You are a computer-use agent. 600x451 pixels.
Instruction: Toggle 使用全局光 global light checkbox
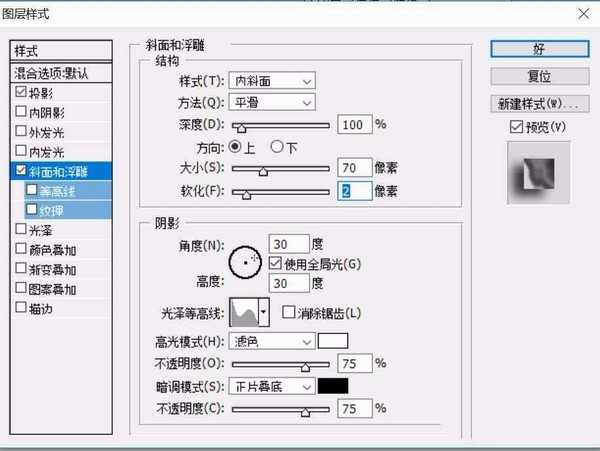[275, 262]
